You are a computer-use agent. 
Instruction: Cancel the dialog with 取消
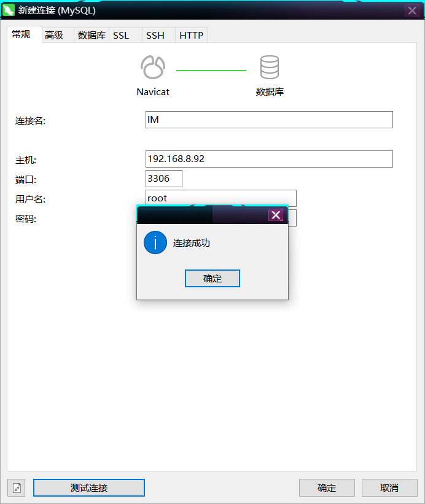[389, 487]
